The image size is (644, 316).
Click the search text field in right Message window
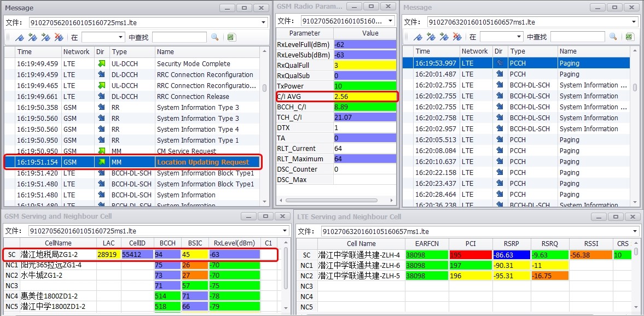click(x=577, y=37)
